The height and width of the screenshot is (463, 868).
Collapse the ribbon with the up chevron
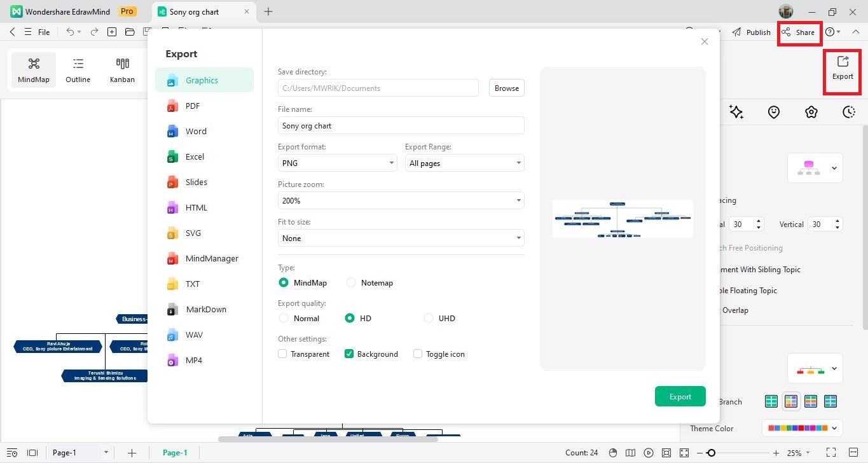coord(856,32)
